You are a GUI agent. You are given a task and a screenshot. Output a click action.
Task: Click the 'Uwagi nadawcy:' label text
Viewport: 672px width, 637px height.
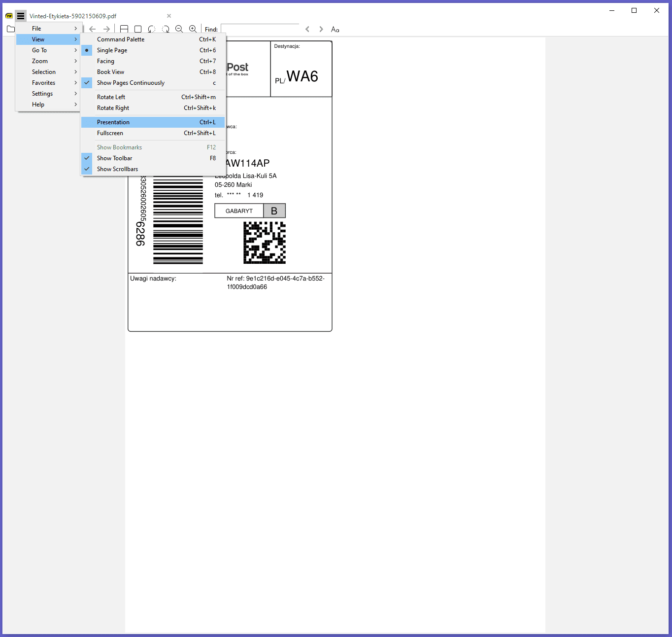[x=153, y=279]
